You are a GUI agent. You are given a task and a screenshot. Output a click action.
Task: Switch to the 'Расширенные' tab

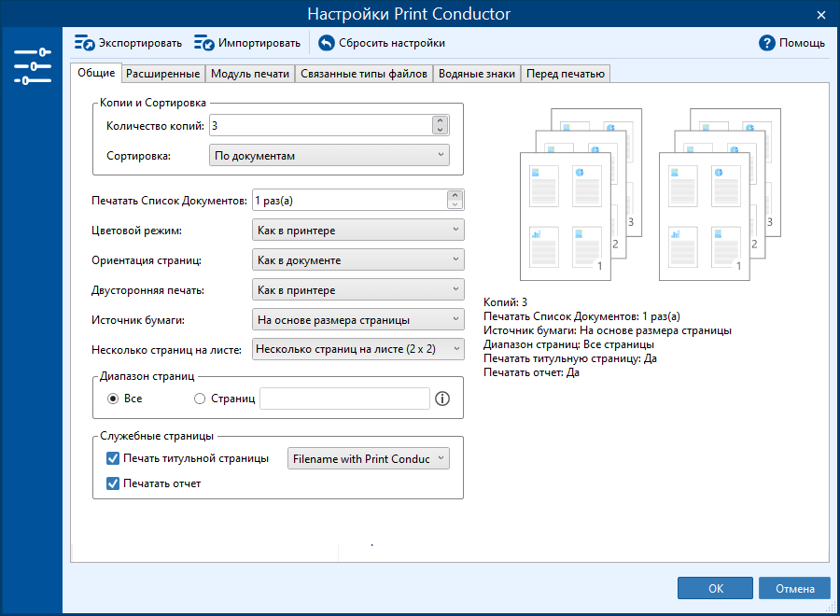(162, 74)
